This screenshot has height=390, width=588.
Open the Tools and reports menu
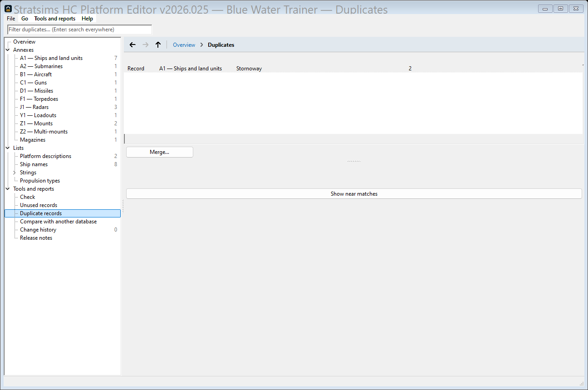point(55,19)
